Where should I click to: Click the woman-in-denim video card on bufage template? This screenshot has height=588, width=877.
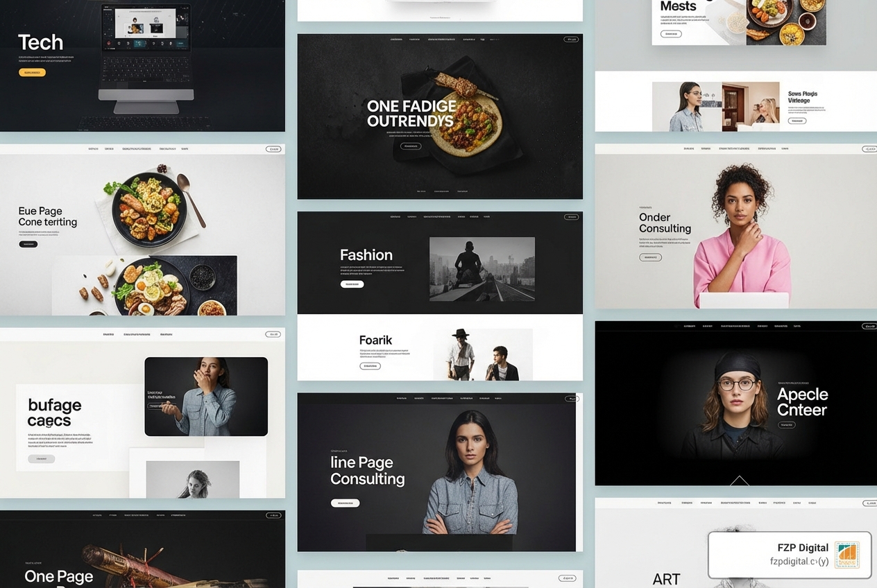coord(206,396)
